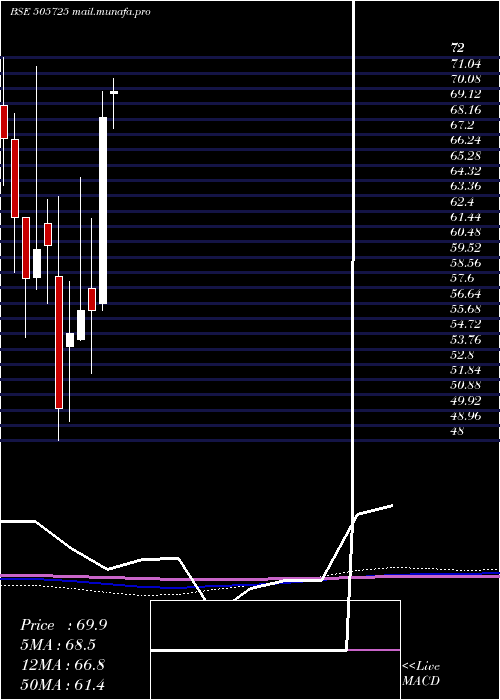Click the 66.24 price axis label
The width and height of the screenshot is (500, 700).
click(x=466, y=140)
